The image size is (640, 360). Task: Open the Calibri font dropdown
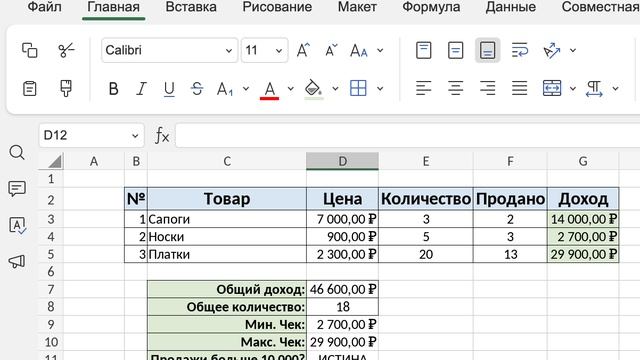tap(229, 51)
